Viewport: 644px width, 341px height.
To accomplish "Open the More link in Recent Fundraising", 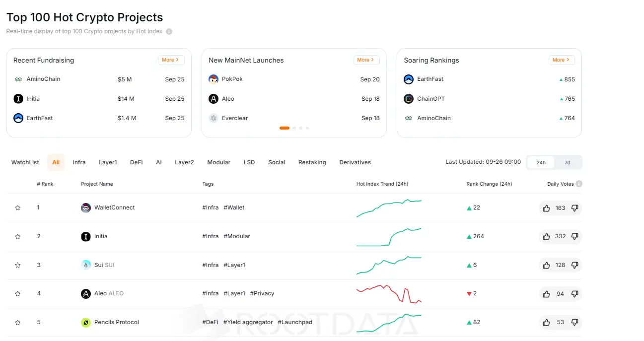I will [x=171, y=59].
